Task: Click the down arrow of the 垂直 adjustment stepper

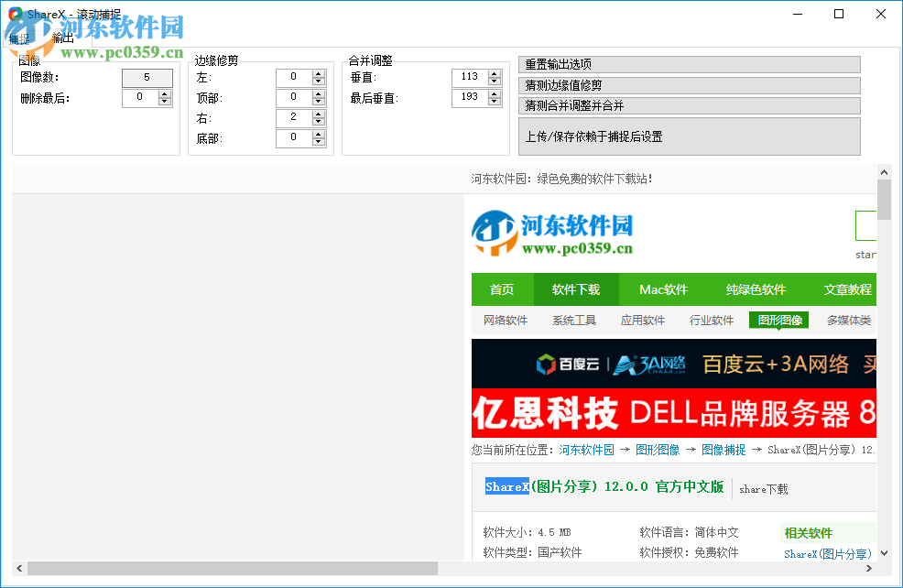Action: pos(493,81)
